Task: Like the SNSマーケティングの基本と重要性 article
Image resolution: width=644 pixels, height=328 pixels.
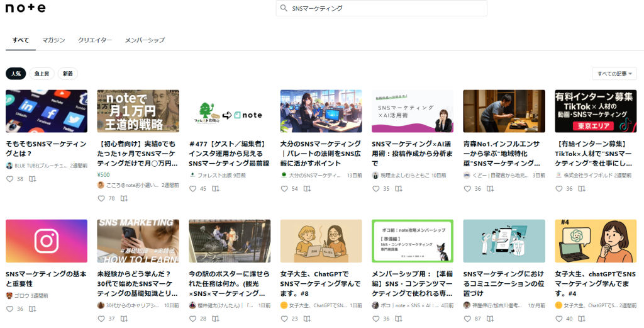Action: pos(10,308)
